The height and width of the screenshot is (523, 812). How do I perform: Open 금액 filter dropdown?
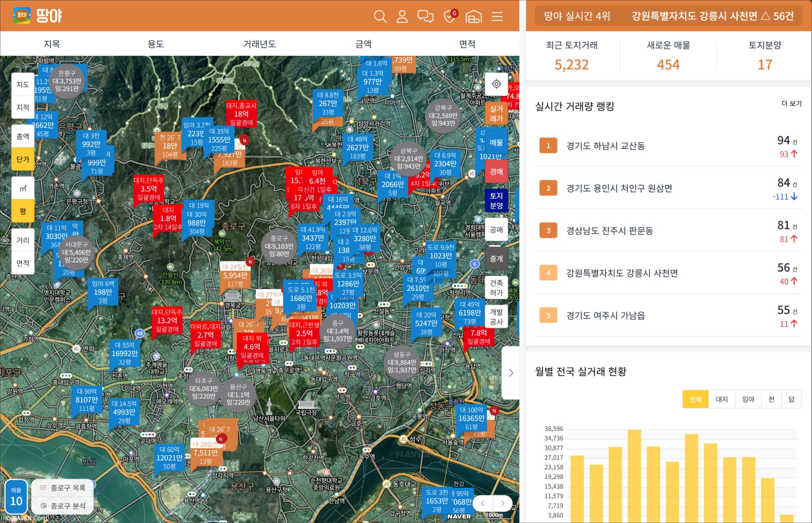coord(363,44)
